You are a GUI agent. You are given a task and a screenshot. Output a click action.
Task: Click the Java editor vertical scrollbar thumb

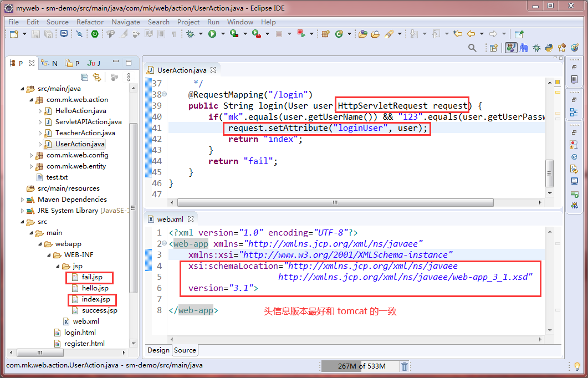(549, 173)
